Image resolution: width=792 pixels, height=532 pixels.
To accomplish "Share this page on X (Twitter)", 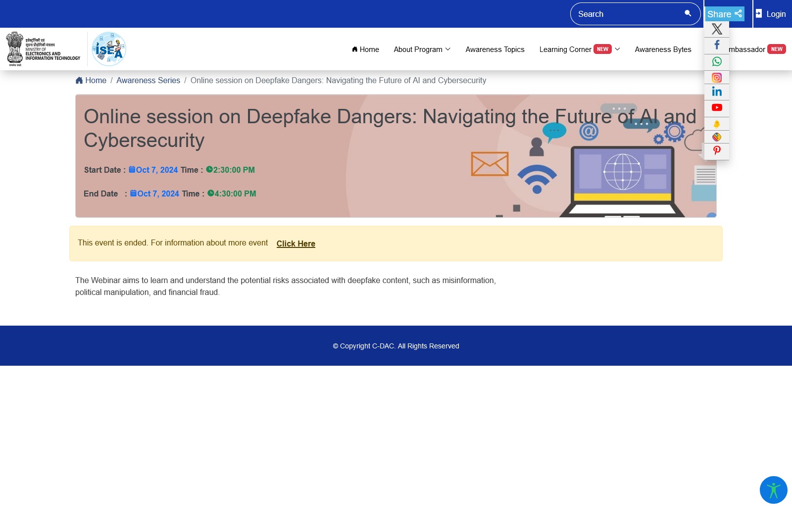I will tap(716, 29).
